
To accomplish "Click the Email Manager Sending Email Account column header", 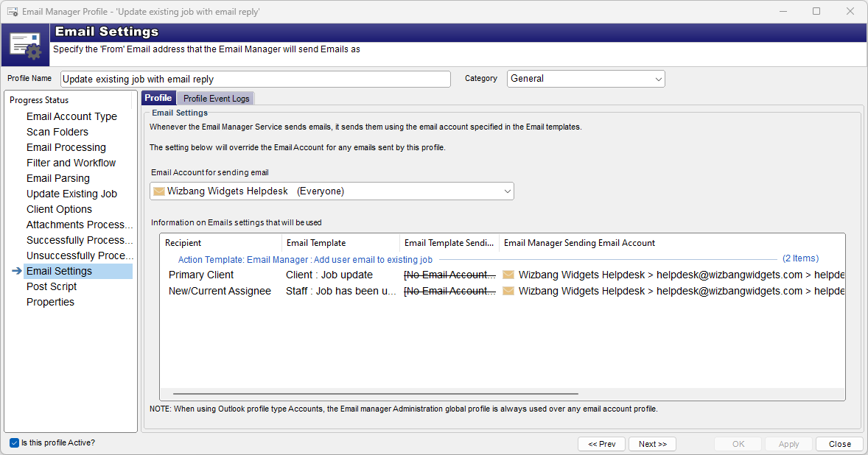I will (x=672, y=243).
